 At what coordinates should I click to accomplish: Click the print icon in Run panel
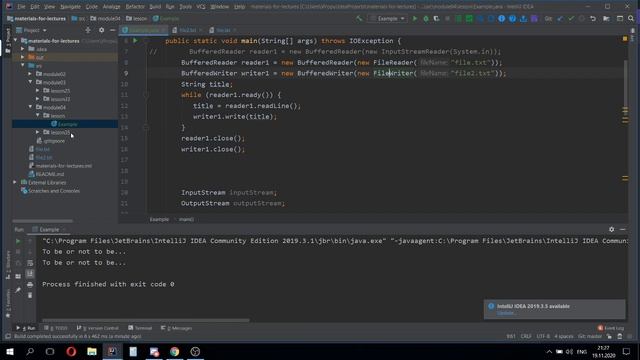pyautogui.click(x=30, y=284)
